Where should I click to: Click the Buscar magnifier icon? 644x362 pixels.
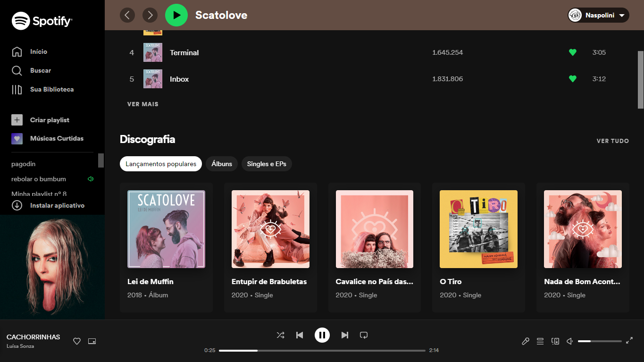pos(17,71)
